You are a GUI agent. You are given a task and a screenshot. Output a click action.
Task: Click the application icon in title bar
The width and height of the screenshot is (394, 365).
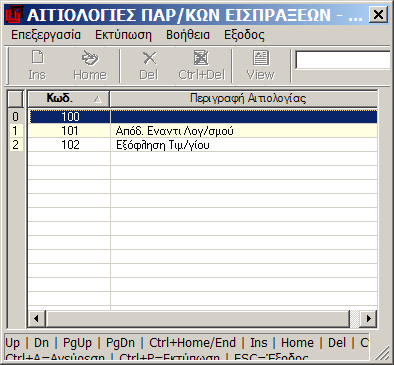[x=15, y=15]
